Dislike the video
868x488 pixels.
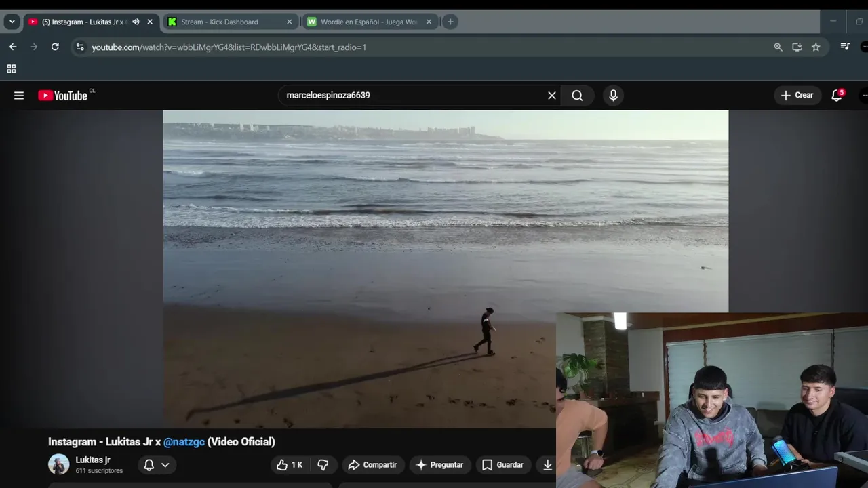pos(323,465)
